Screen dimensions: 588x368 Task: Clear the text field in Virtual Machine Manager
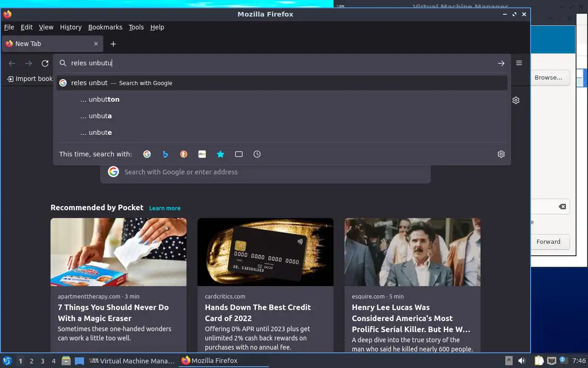click(562, 207)
